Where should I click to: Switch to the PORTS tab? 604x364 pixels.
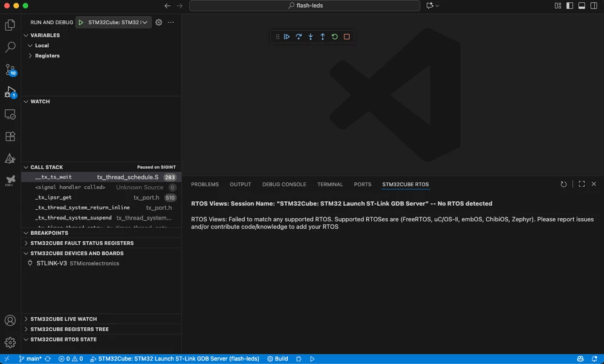pyautogui.click(x=363, y=184)
